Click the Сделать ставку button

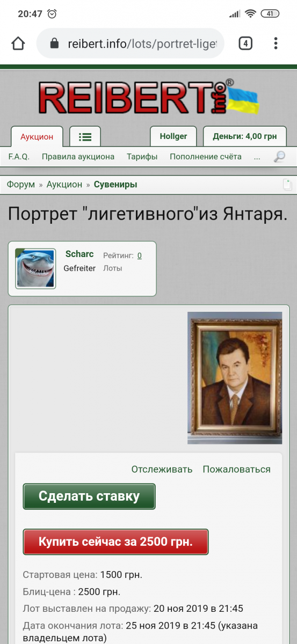coord(89,496)
